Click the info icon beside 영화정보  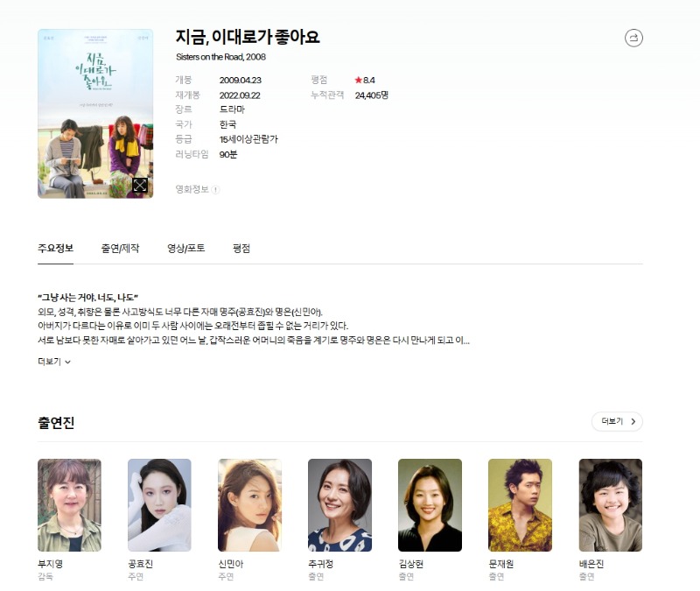[215, 190]
